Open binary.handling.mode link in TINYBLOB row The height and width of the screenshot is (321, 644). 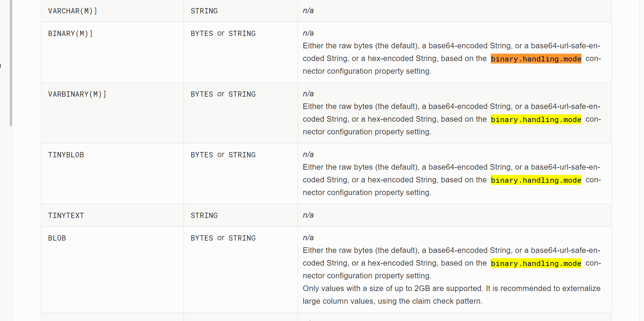[536, 180]
